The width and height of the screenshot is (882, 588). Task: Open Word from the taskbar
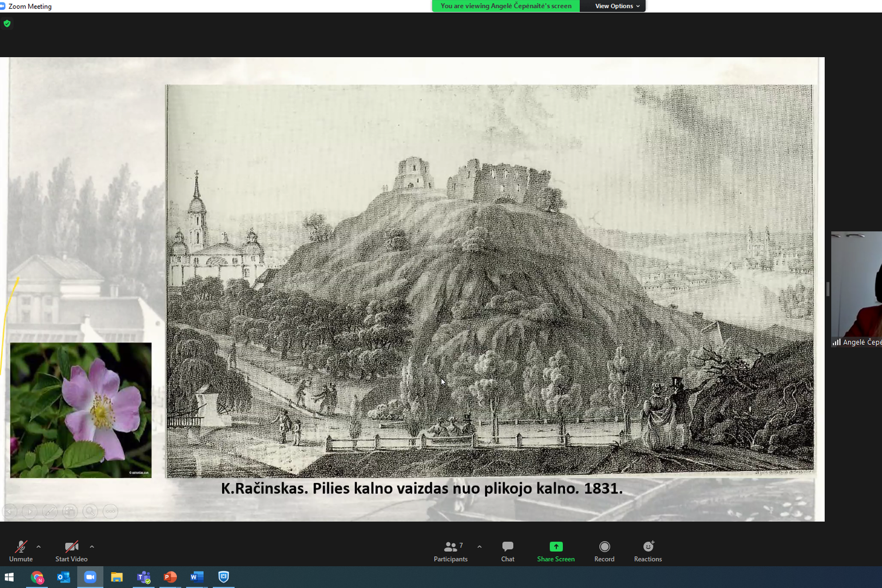pos(197,577)
